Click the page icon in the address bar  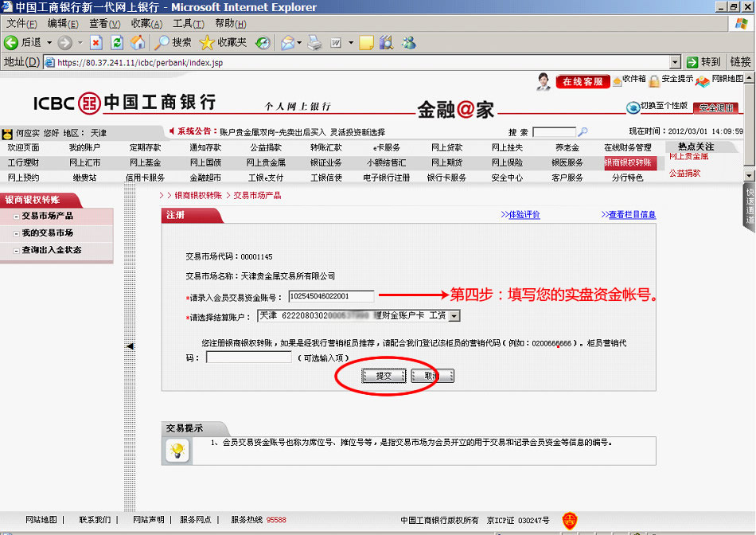click(x=49, y=63)
